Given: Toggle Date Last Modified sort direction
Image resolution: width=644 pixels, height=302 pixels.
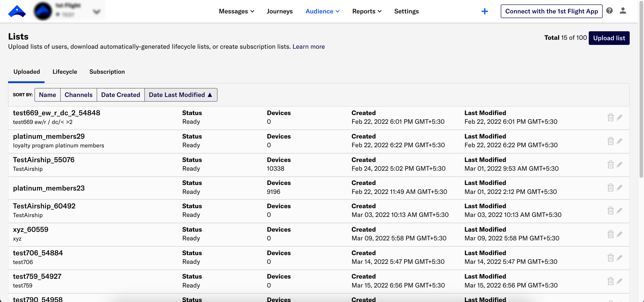Looking at the screenshot, I should [x=181, y=95].
